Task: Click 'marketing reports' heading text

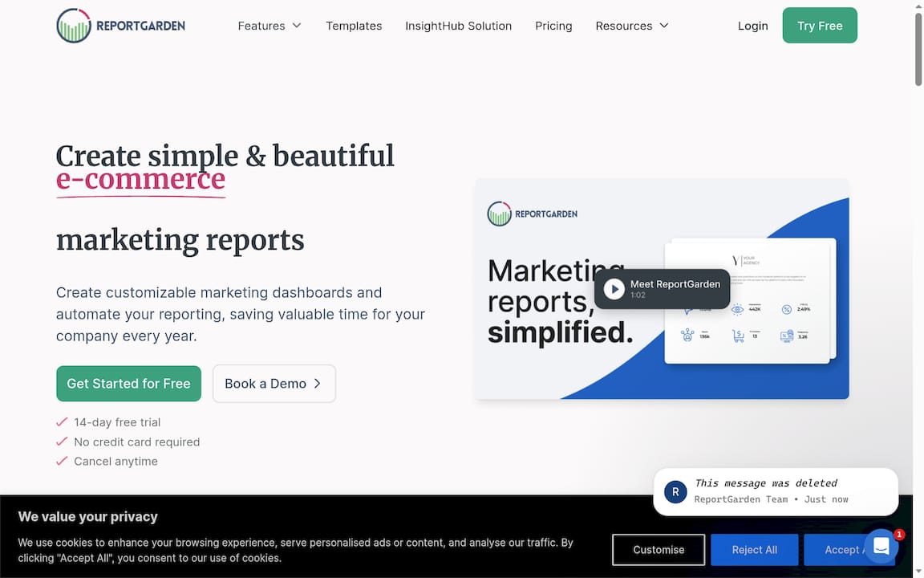Action: pos(180,240)
